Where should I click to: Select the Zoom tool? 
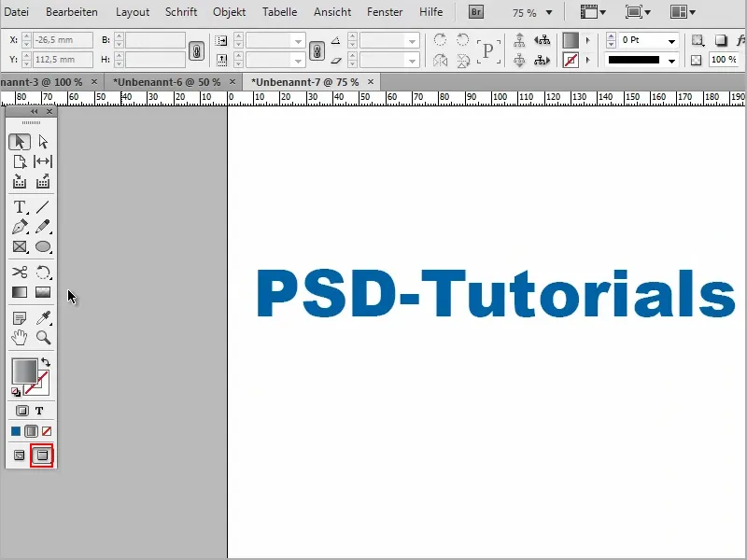43,338
